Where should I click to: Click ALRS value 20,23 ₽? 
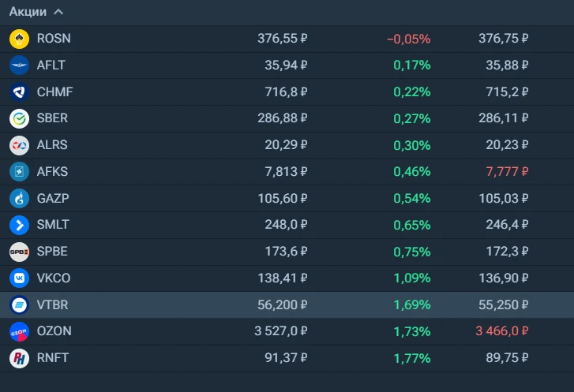(507, 145)
